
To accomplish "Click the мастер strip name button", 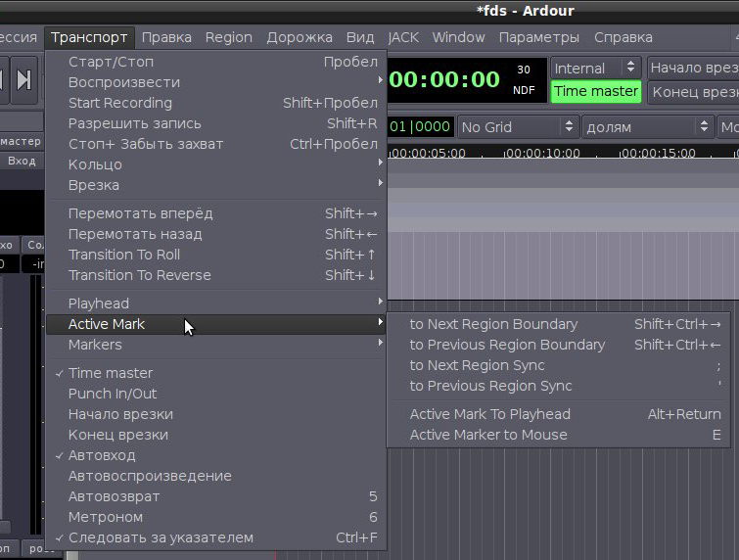I will 21,141.
